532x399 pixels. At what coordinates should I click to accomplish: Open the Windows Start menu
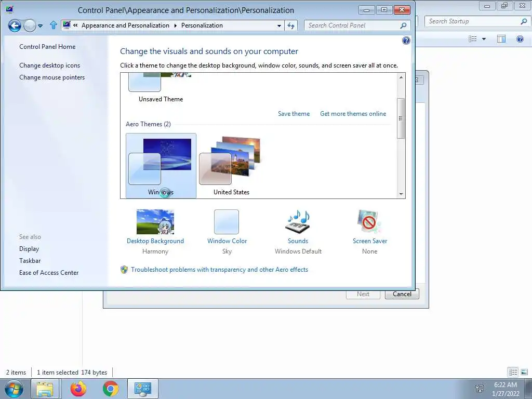coord(14,389)
